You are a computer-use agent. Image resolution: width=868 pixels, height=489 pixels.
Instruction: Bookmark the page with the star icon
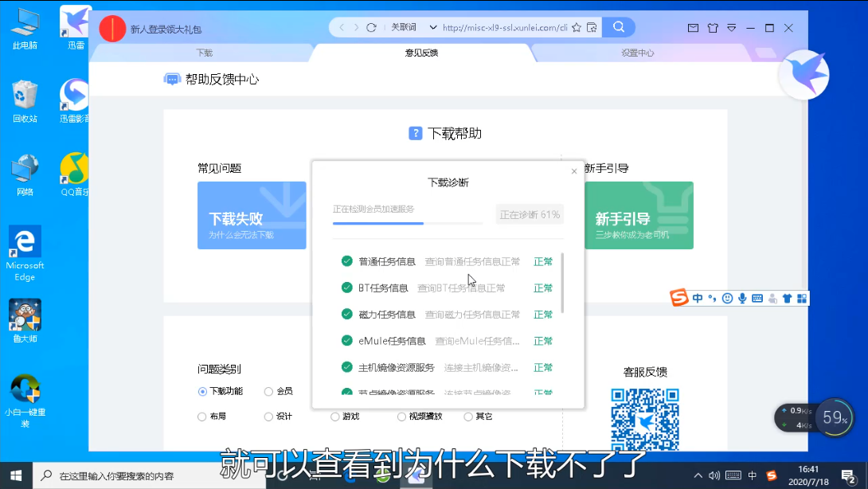(x=576, y=27)
